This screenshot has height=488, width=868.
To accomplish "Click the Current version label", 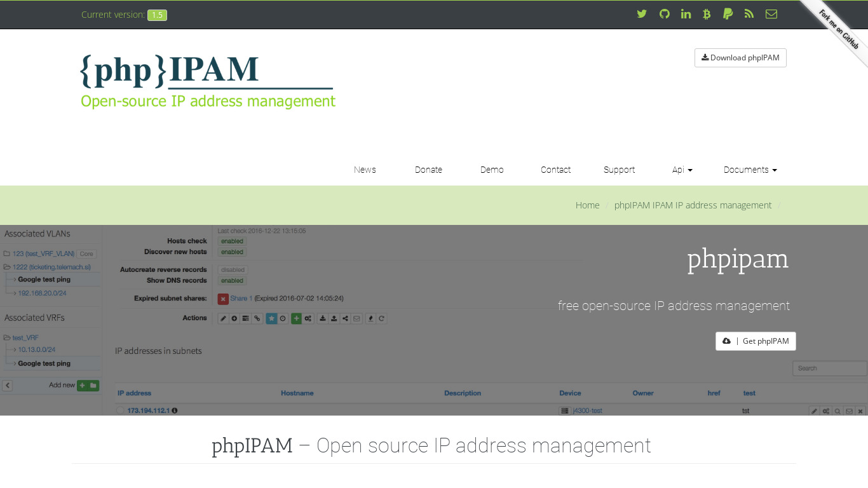I will [113, 15].
